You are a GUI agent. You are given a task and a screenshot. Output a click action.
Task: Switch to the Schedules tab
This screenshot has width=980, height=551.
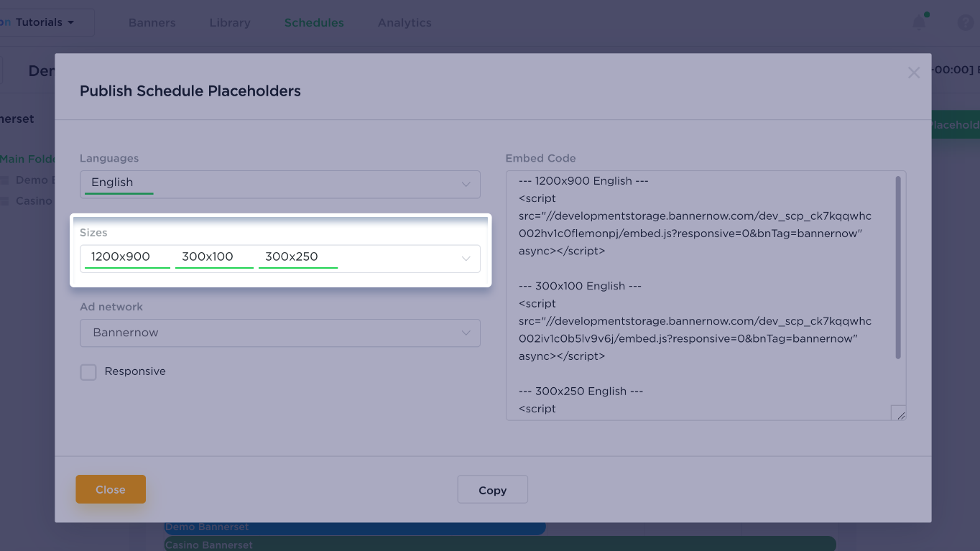point(314,23)
